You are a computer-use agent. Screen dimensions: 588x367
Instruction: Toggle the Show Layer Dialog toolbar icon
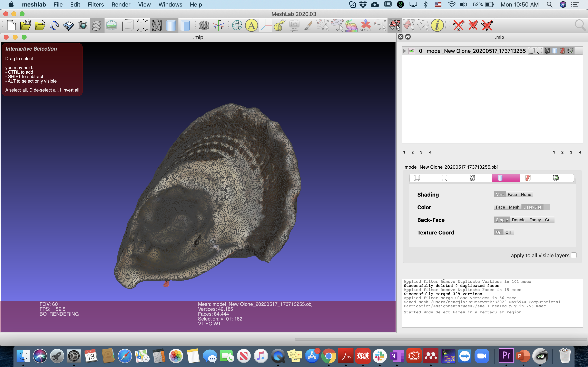[96, 25]
